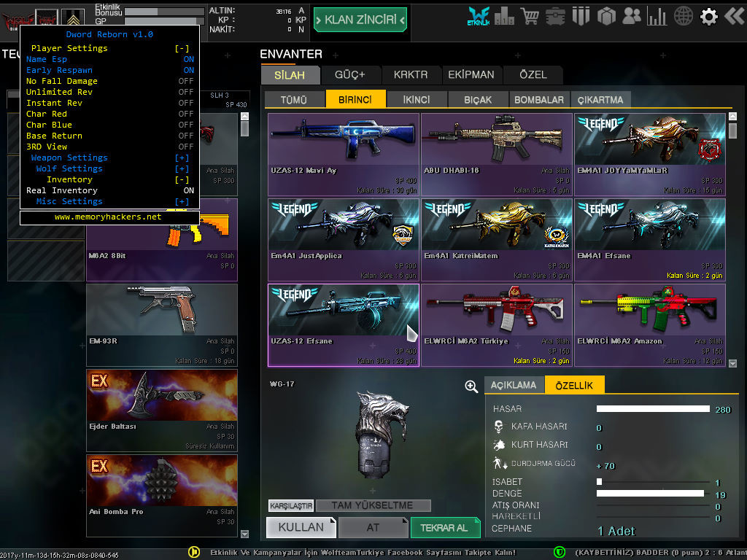Click the TEKRAR AL button
The height and width of the screenshot is (560, 747).
coord(445,527)
